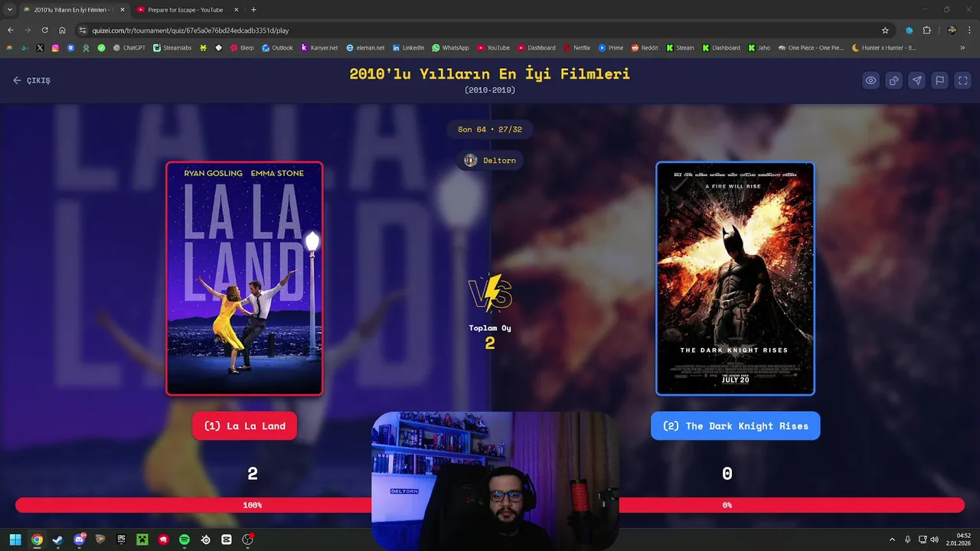The height and width of the screenshot is (551, 980).
Task: Close the Prepare for Escape YouTube tab
Action: click(x=236, y=10)
